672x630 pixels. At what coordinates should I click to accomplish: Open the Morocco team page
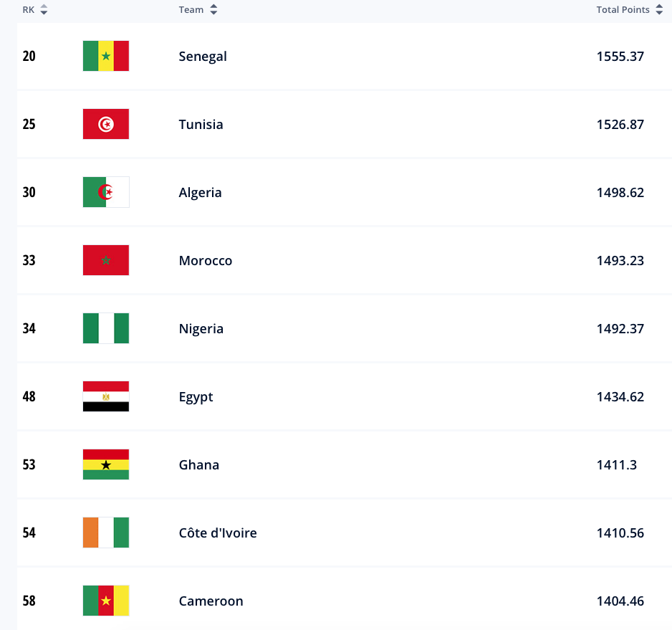click(206, 261)
